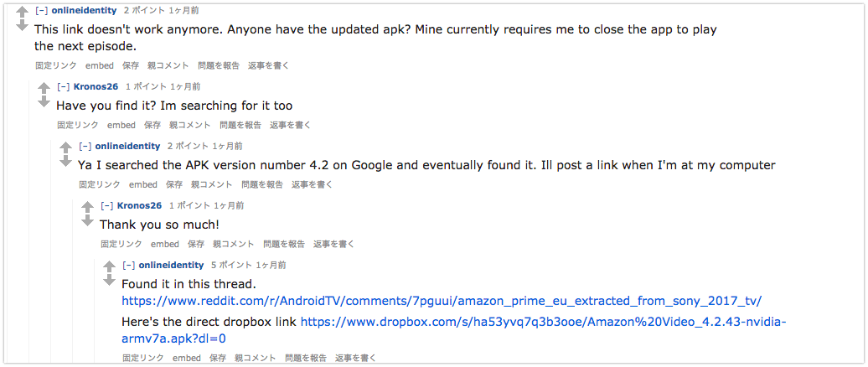Downvote onlineidentity's 'link doesn't work' comment
Image resolution: width=868 pixels, height=367 pixels.
click(22, 26)
